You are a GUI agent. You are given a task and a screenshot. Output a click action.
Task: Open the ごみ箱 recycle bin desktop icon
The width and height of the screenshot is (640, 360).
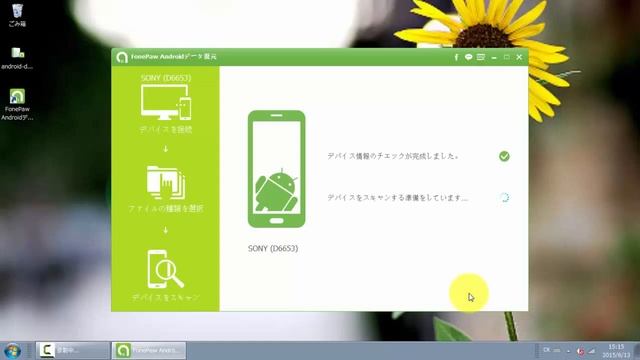point(17,15)
